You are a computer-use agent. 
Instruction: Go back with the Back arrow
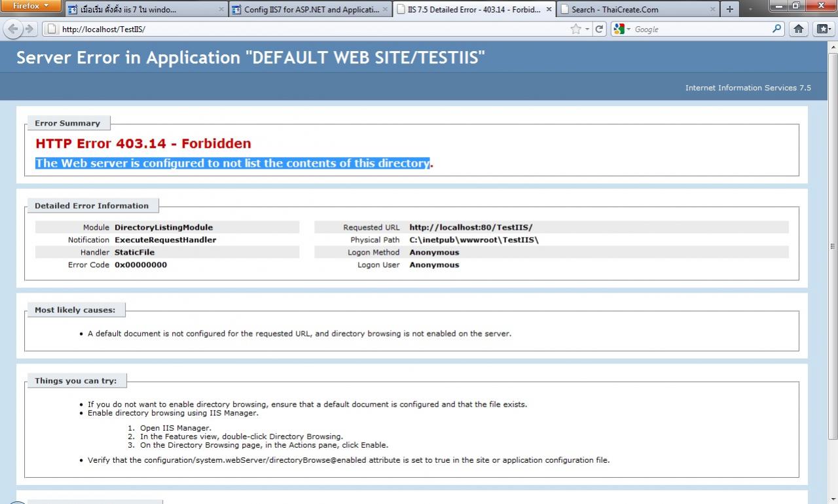coord(13,29)
